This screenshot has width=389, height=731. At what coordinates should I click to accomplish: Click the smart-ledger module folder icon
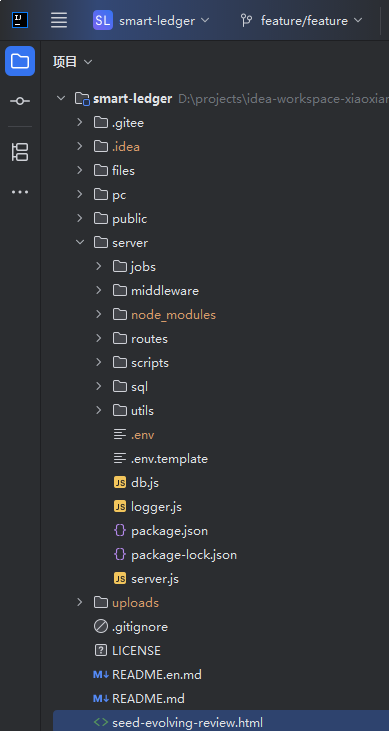pyautogui.click(x=82, y=99)
